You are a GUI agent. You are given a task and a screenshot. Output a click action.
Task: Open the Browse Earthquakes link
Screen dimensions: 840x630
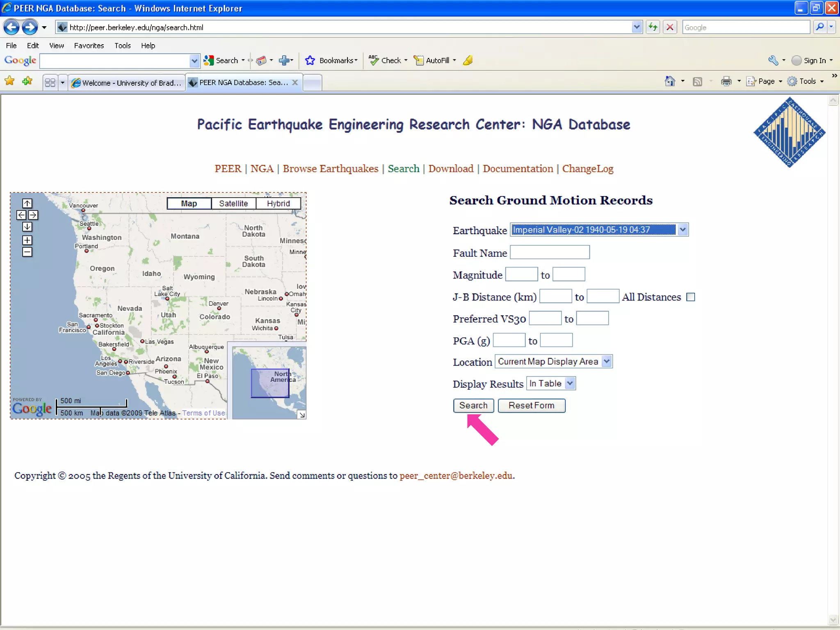[x=330, y=169]
